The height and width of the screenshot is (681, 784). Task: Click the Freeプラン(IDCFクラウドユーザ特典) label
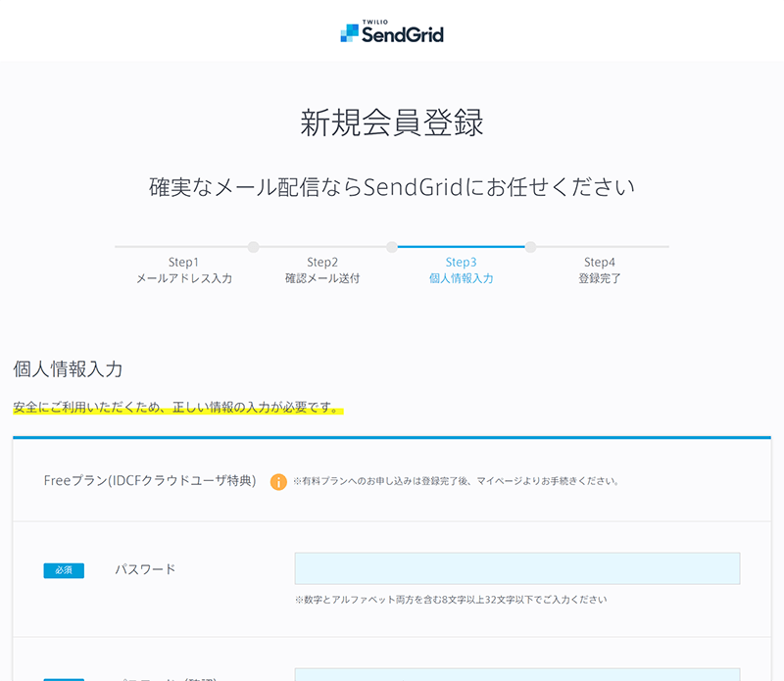click(x=150, y=481)
